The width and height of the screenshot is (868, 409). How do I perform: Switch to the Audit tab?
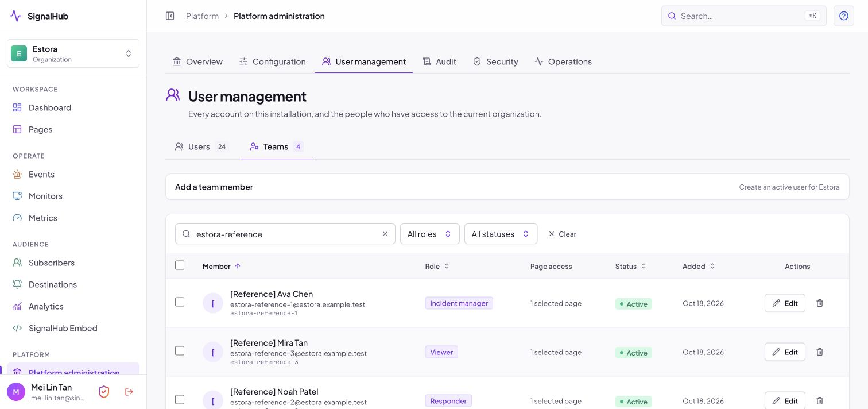pyautogui.click(x=439, y=61)
